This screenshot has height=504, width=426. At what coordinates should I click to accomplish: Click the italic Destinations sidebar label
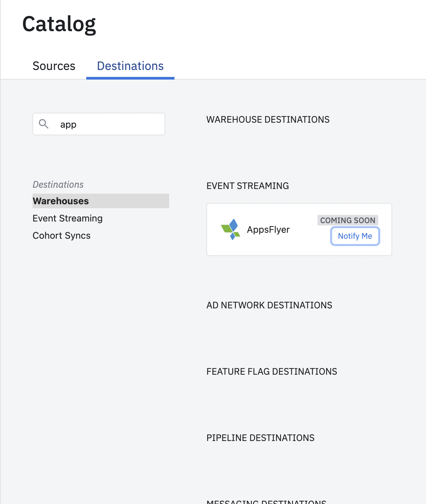click(58, 184)
